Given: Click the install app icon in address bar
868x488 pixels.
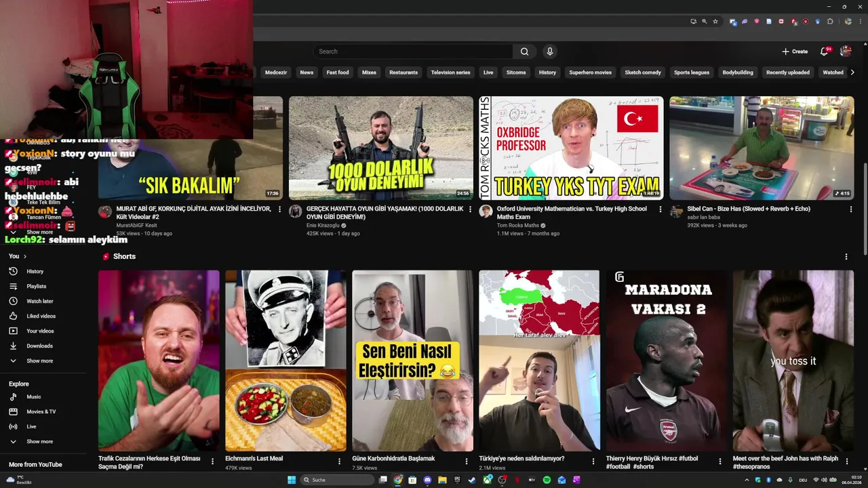Looking at the screenshot, I should point(694,22).
